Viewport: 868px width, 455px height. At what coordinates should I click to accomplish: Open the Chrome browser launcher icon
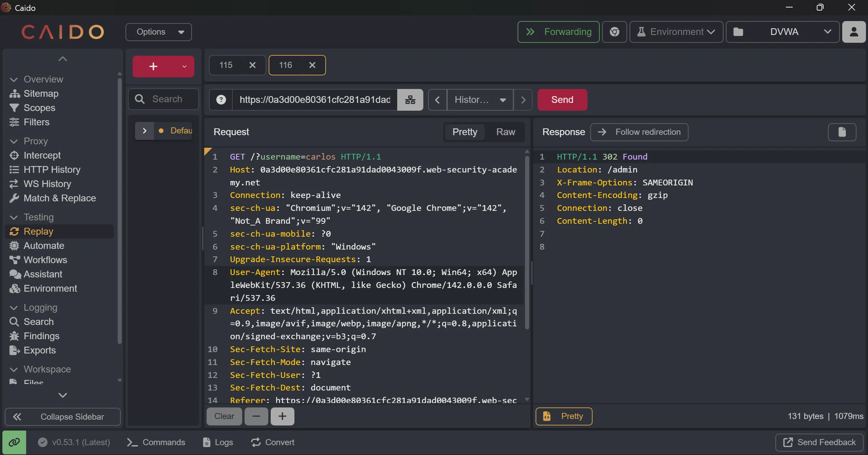pyautogui.click(x=614, y=32)
